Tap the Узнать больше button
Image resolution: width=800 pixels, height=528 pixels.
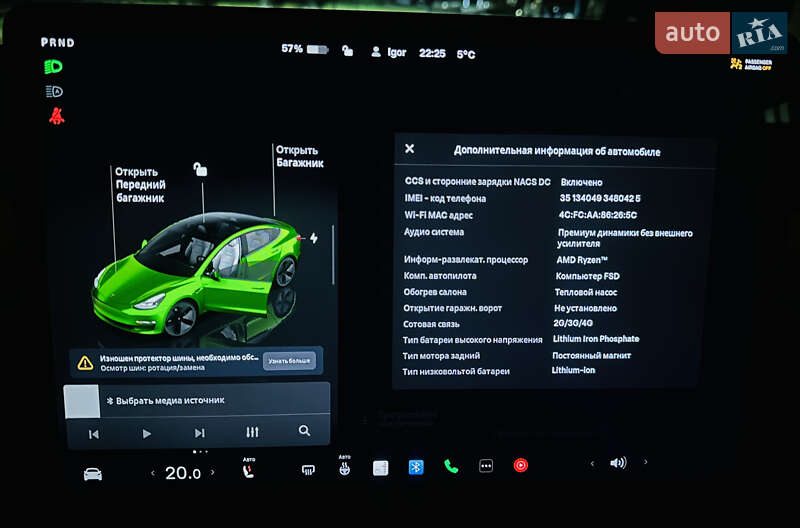[289, 361]
